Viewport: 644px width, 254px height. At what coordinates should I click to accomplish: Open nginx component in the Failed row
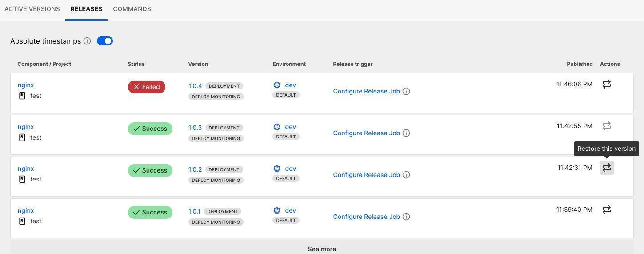pos(26,85)
